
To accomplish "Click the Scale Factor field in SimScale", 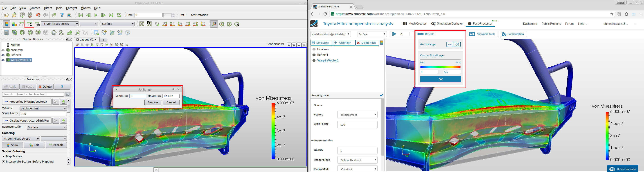I will [x=357, y=124].
